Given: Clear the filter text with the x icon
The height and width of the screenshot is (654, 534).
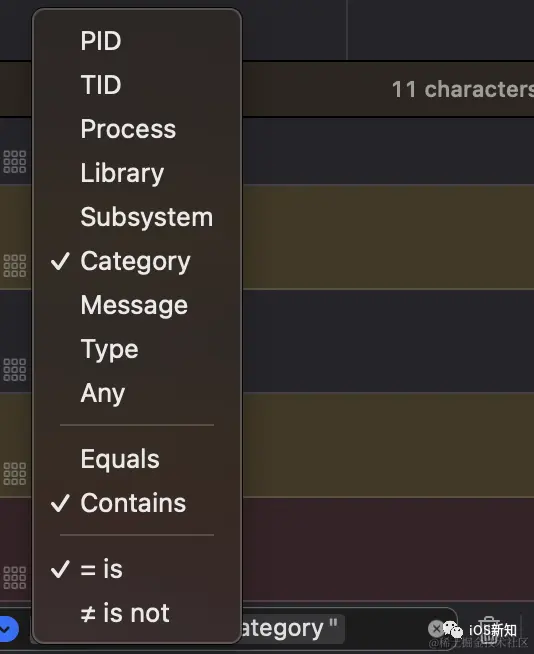Looking at the screenshot, I should (436, 628).
